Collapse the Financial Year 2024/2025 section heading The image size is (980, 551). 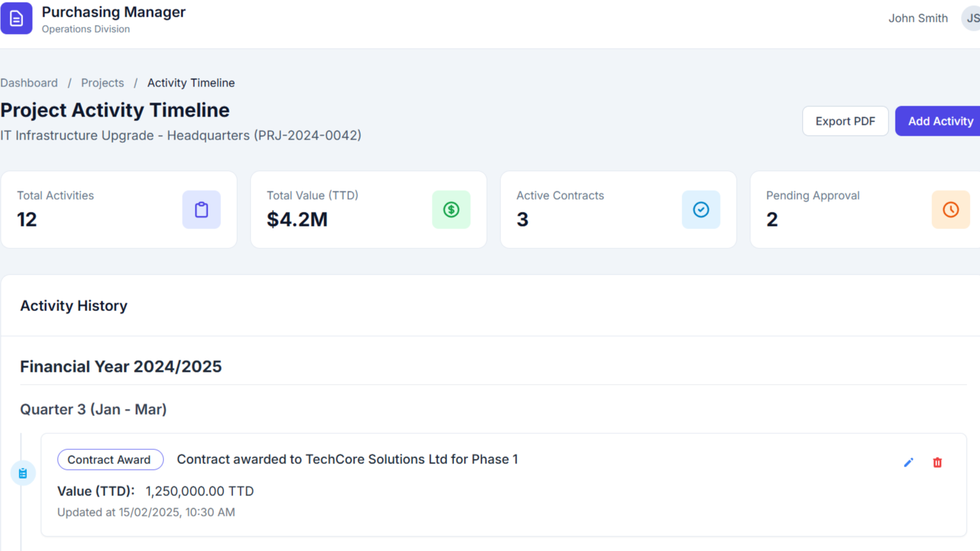120,366
